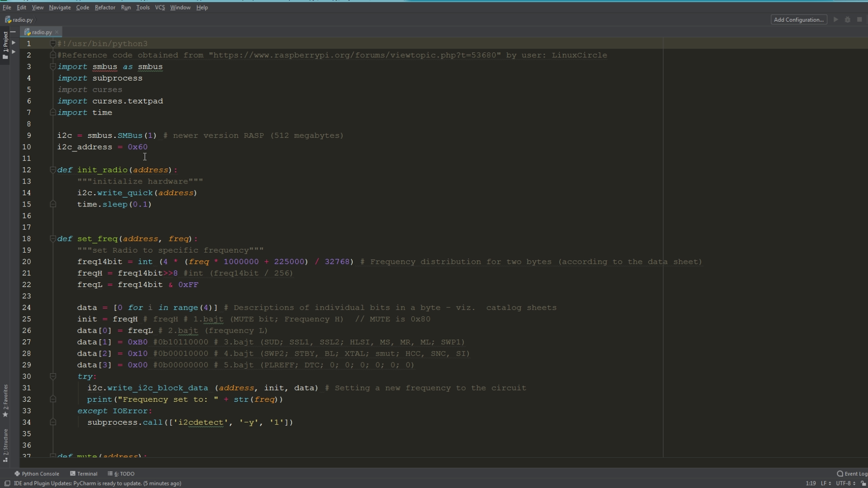Collapse the init_radio function fold marker
The image size is (868, 488).
[x=53, y=170]
